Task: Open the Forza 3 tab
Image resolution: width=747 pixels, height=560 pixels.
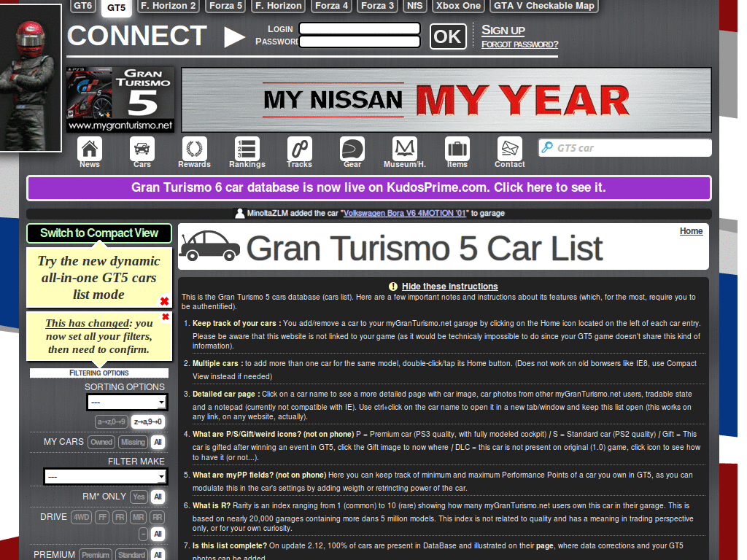Action: 377,6
